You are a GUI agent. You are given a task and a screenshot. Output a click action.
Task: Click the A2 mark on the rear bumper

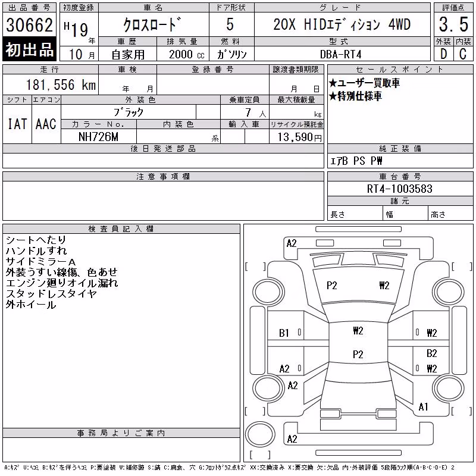(292, 439)
